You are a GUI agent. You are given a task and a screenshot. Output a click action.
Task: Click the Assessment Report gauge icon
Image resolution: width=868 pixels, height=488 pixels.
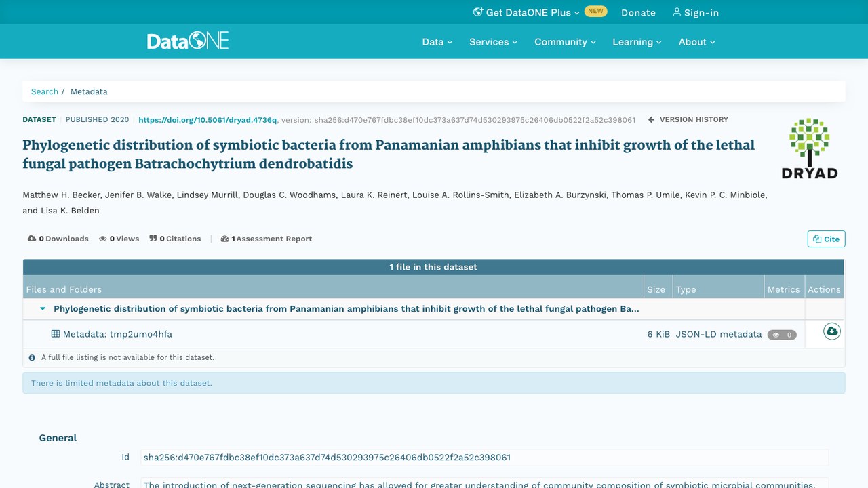coord(224,239)
